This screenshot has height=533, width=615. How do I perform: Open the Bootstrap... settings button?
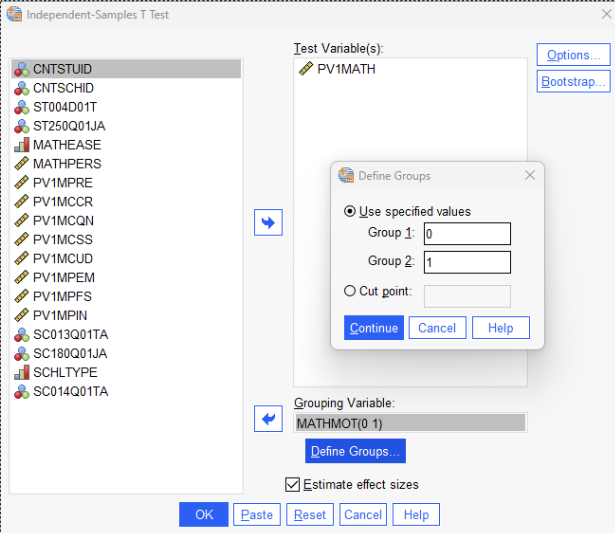[x=573, y=81]
